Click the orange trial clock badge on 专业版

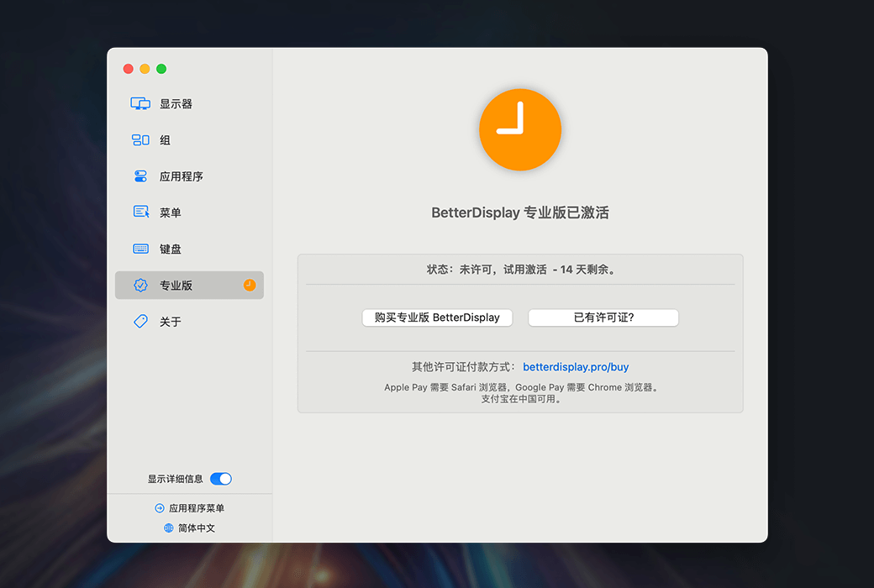250,285
